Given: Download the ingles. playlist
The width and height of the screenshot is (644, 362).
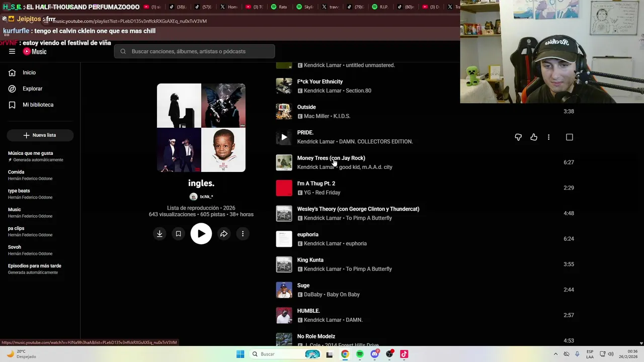Looking at the screenshot, I should pos(159,234).
